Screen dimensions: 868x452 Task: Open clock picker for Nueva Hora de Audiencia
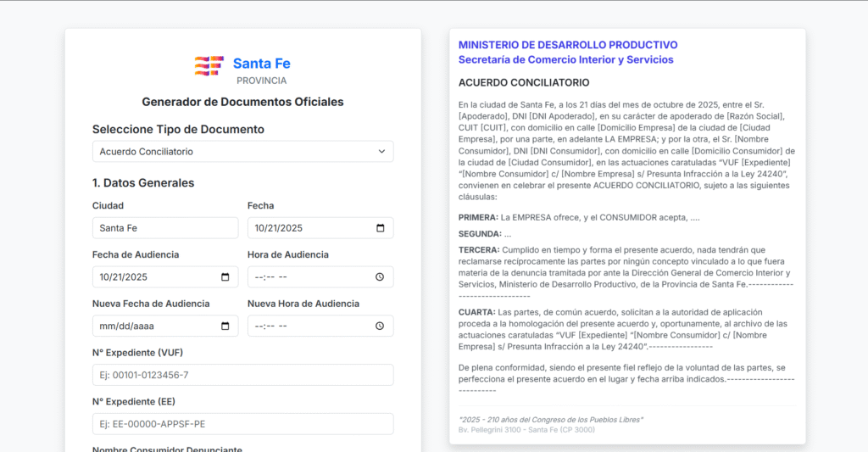coord(380,326)
